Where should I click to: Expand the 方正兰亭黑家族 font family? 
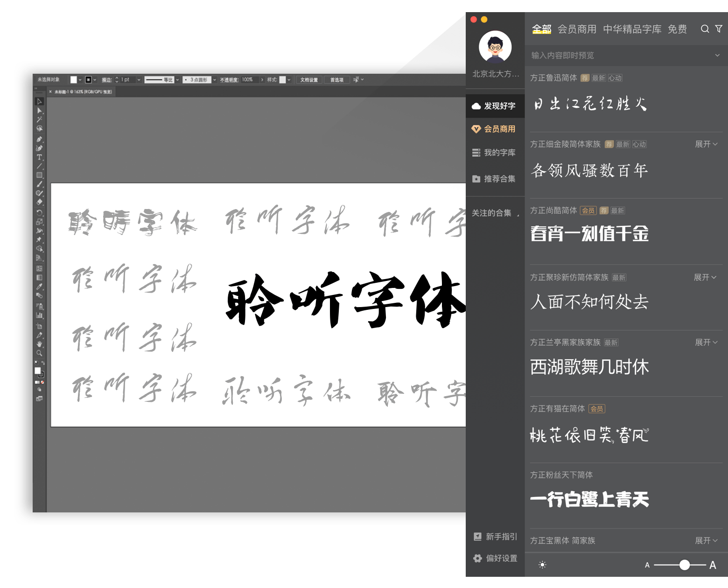coord(706,343)
